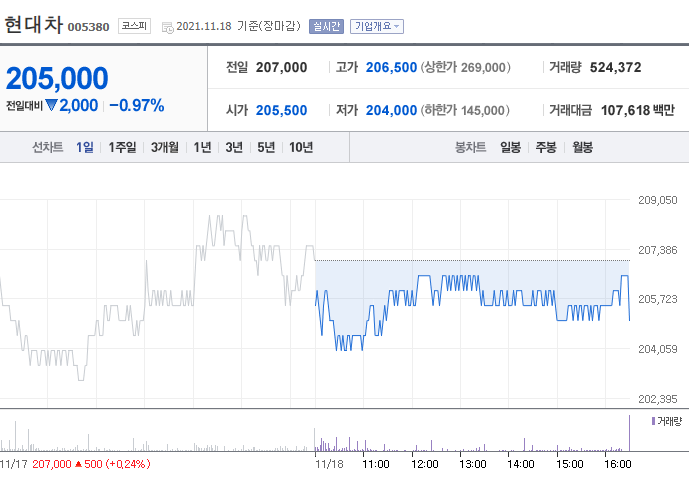Screen dimensions: 689x479
Task: Click the stock code 005380
Action: coord(88,27)
